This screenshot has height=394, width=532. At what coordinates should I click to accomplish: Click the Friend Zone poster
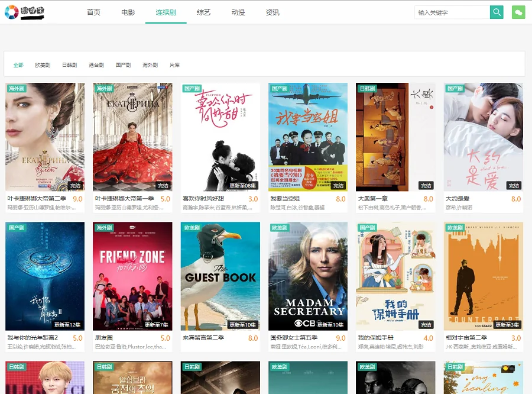pos(132,276)
